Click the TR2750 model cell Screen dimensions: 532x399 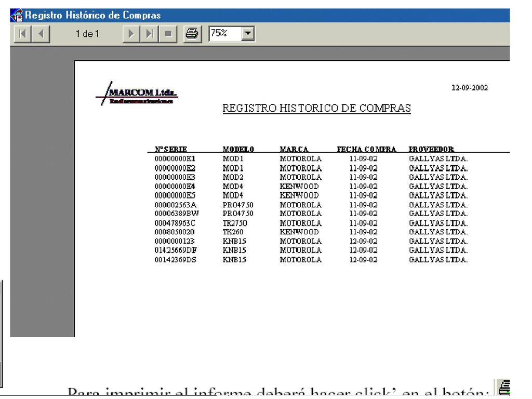click(235, 223)
